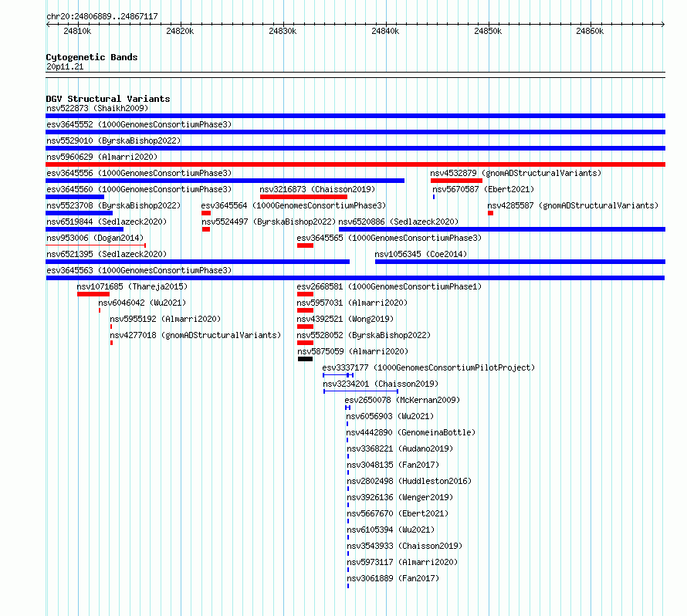Click nsv3543933 (Chaisson2019) label
The width and height of the screenshot is (687, 616).
(x=404, y=546)
